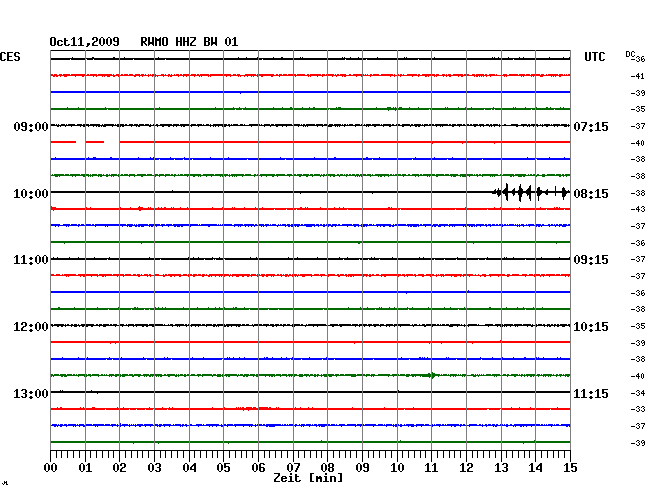Click the UTC column header
650x494 pixels.
pyautogui.click(x=594, y=57)
